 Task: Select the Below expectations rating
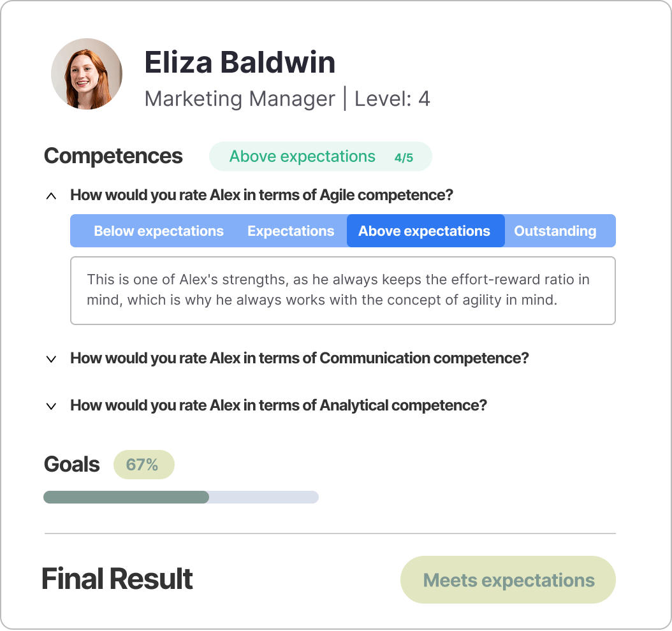point(159,231)
